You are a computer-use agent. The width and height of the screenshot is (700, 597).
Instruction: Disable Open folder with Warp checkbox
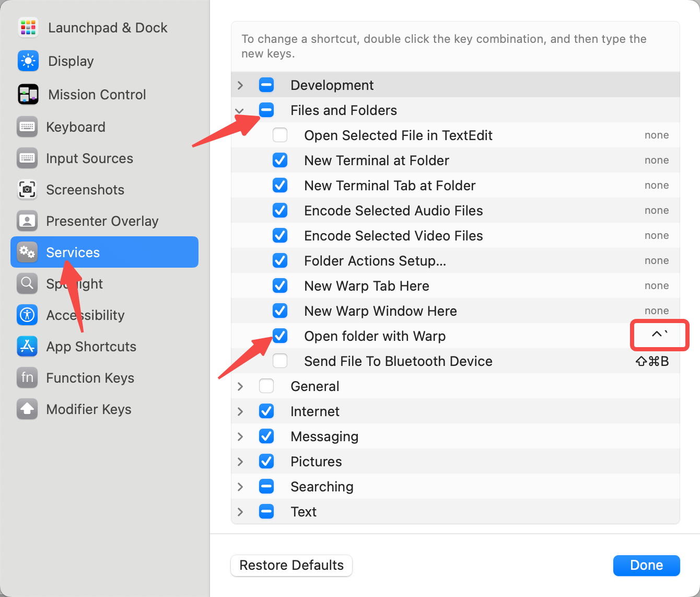280,336
